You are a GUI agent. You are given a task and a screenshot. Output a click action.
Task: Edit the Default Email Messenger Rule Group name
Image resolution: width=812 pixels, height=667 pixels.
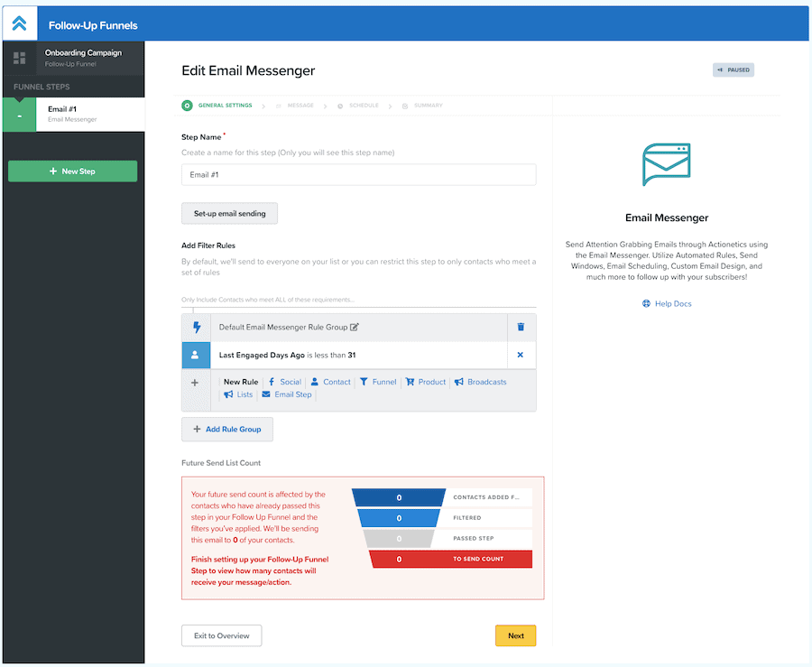355,328
